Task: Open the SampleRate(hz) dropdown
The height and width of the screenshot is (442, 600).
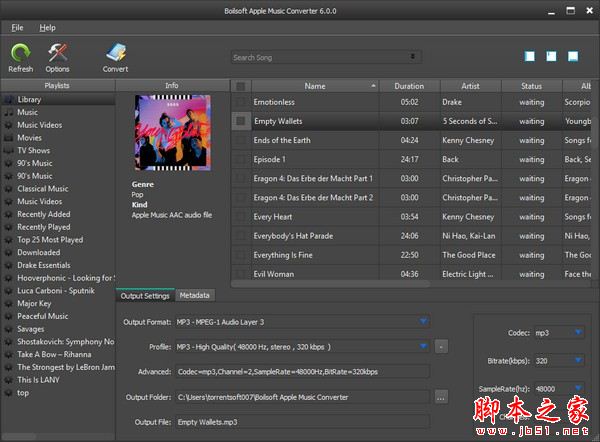Action: click(579, 388)
